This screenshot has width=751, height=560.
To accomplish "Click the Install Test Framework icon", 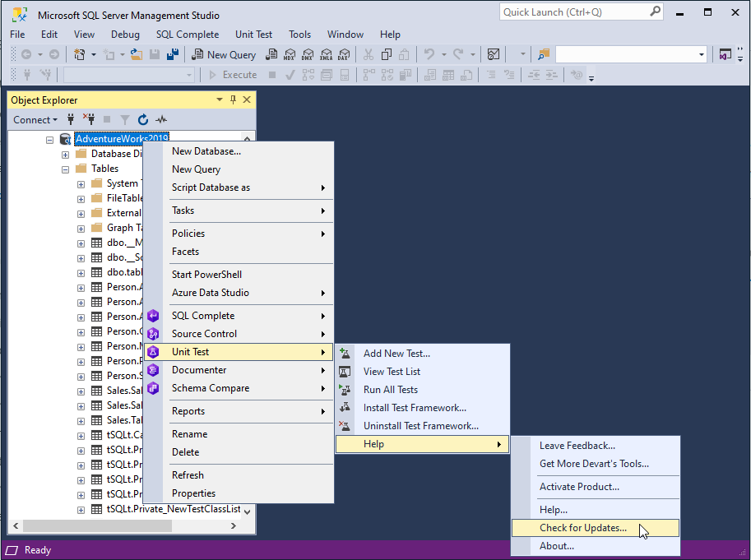I will (345, 408).
